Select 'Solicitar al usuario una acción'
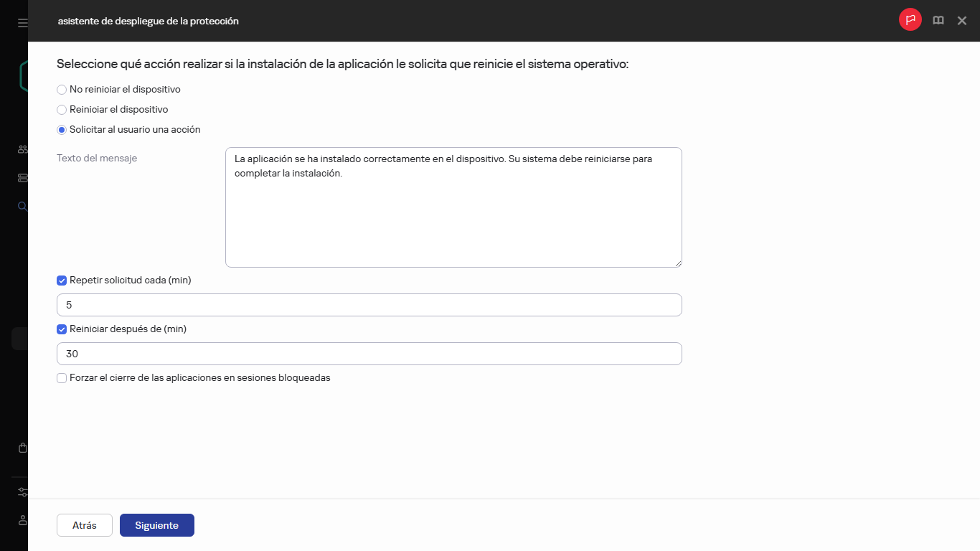Viewport: 980px width, 551px height. pyautogui.click(x=61, y=129)
